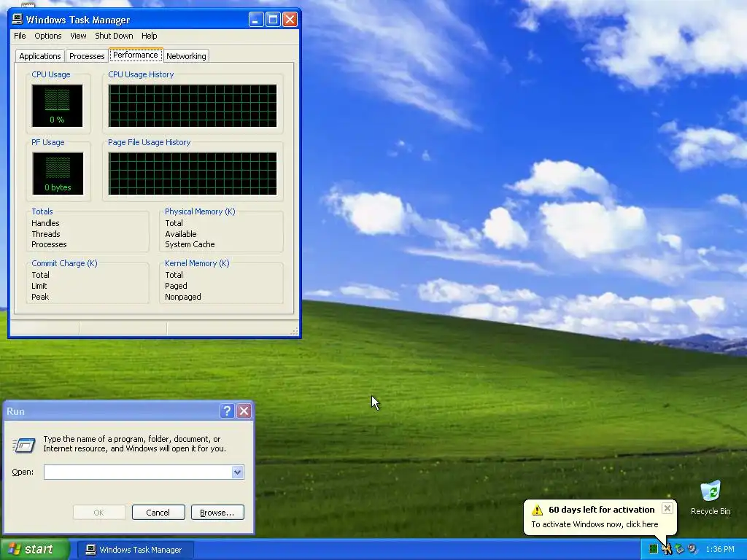This screenshot has height=560, width=747.
Task: Click the Run dialog program icon
Action: (24, 446)
